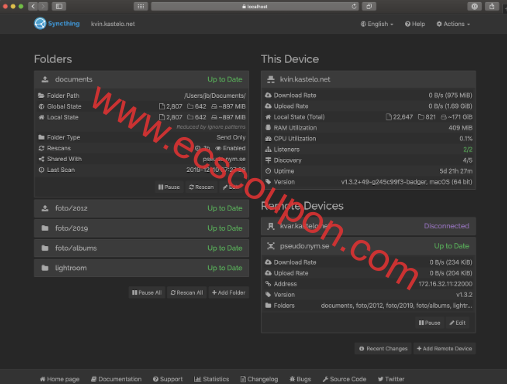Viewport: 507px width, 384px height.
Task: Click the Discovery signpost icon
Action: (x=268, y=160)
